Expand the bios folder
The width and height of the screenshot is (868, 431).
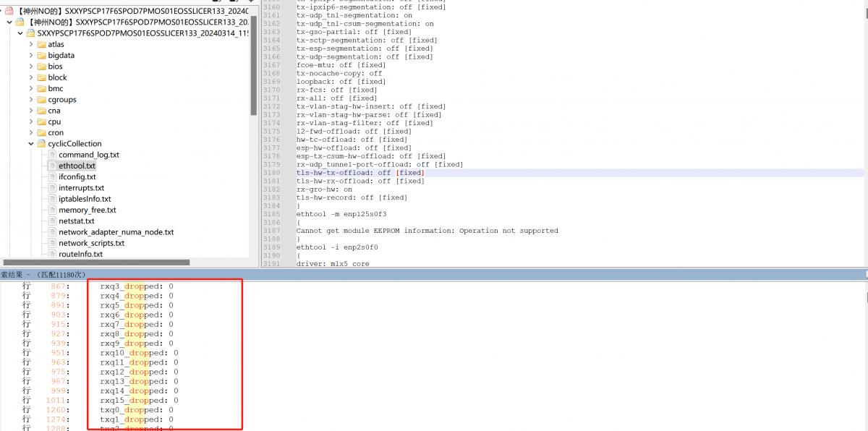click(31, 67)
